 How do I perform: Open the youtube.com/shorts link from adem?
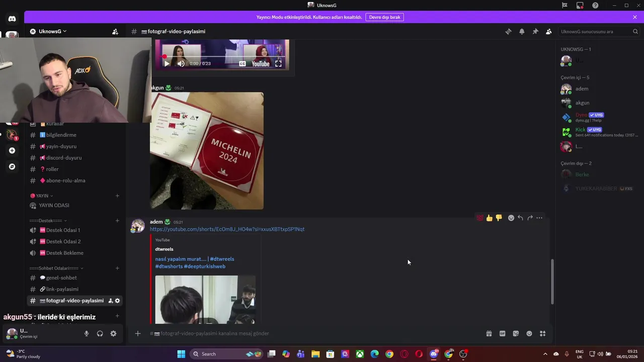(227, 229)
